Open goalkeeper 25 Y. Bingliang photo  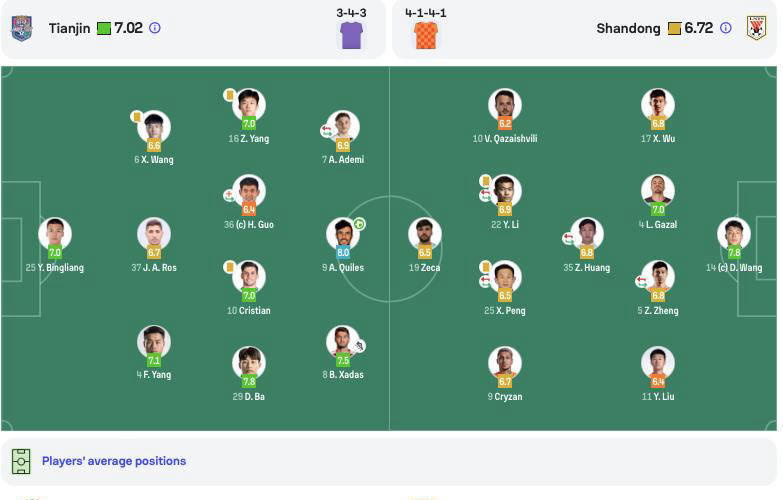[x=55, y=233]
